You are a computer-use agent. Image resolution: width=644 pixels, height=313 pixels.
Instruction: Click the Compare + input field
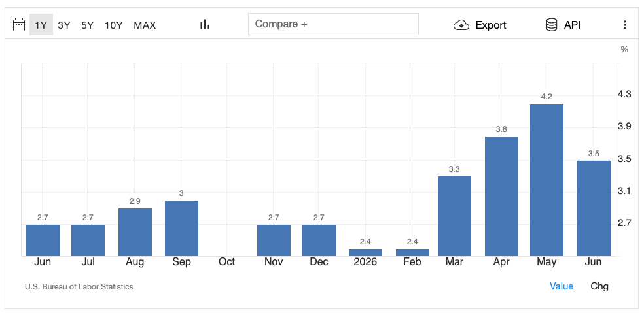click(333, 24)
